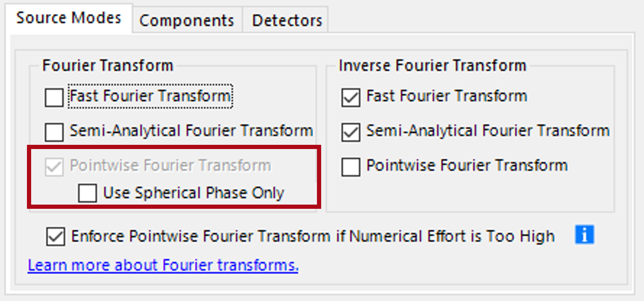Screen dimensions: 644x301
Task: Open the Learn more about Fourier transforms link
Action: tap(163, 265)
